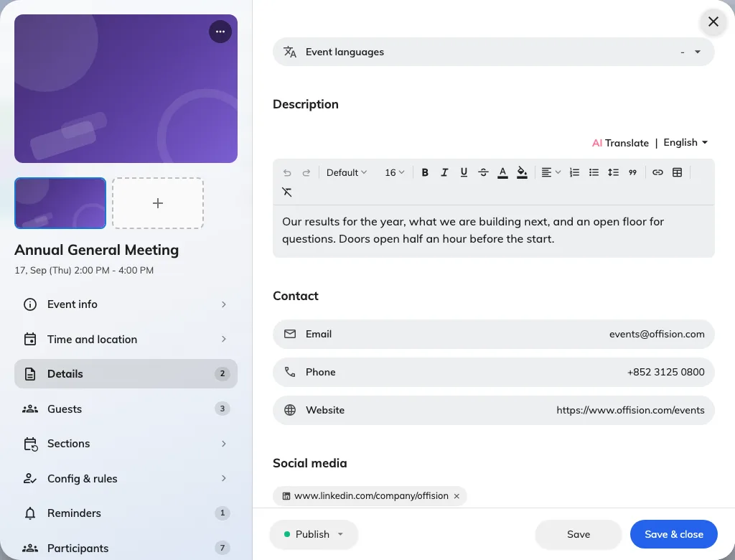
Task: Navigate to Sections
Action: pos(126,444)
